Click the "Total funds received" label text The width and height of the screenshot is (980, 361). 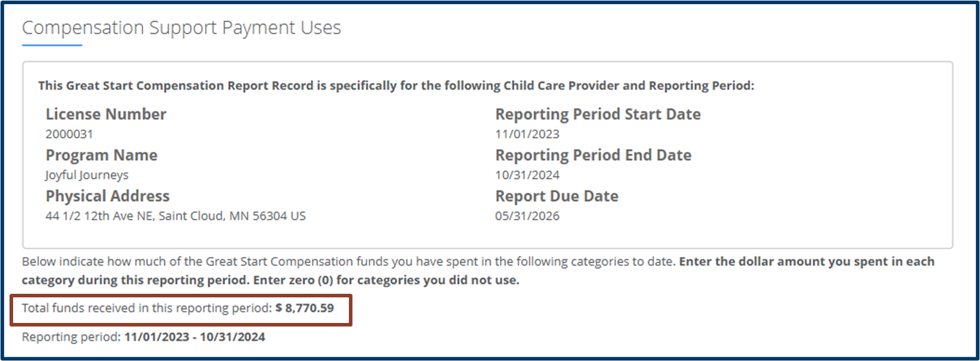[x=147, y=308]
